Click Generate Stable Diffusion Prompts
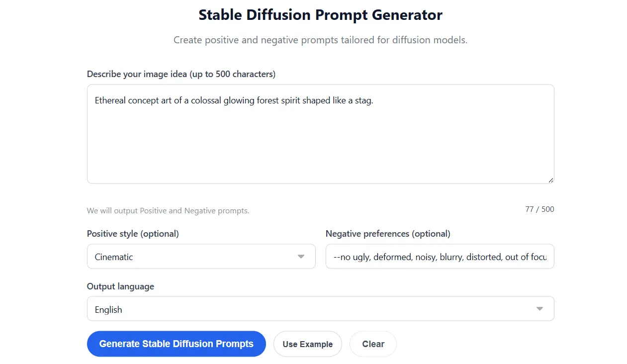Screen dimensions: 627x364 coord(176,344)
